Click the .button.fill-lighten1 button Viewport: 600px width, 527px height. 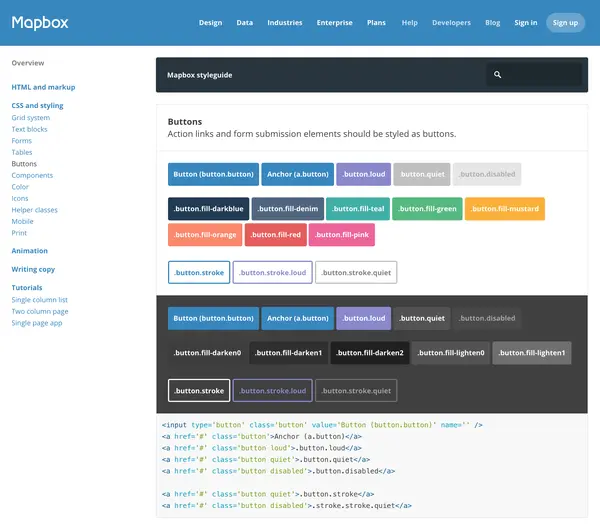tap(532, 353)
